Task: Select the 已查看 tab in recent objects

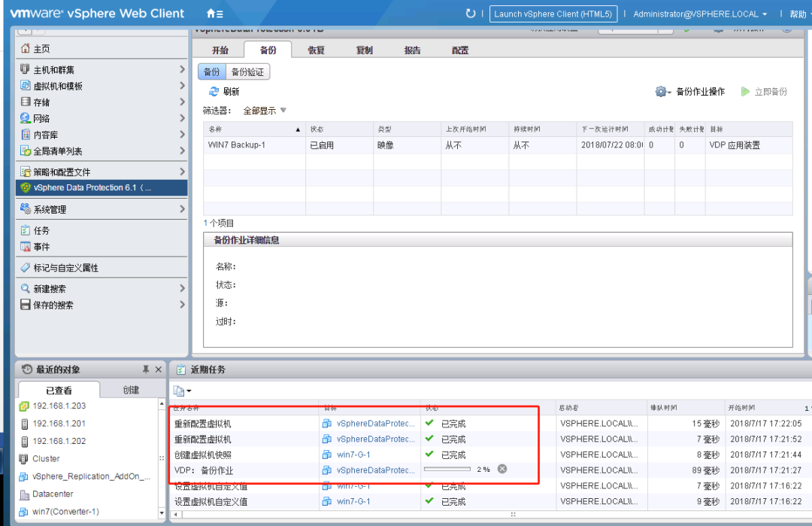Action: pyautogui.click(x=59, y=390)
